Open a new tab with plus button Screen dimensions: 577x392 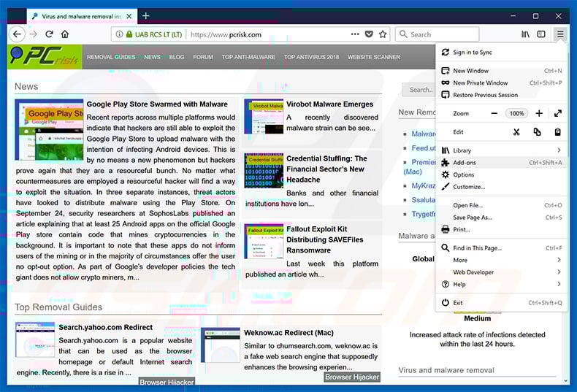click(146, 16)
